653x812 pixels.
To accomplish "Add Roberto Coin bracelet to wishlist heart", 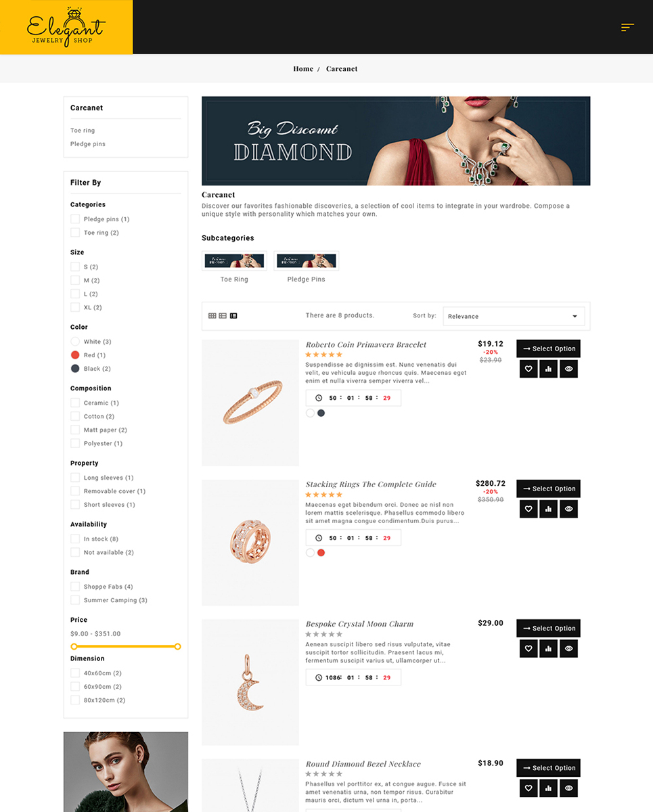I will point(528,369).
